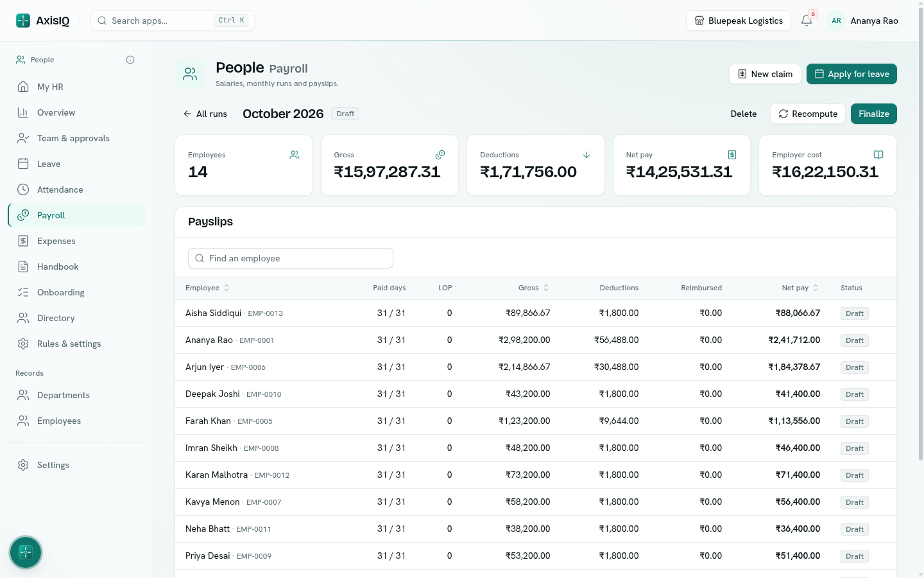Open Ananya Rao user menu
The width and height of the screenshot is (924, 578).
[863, 21]
